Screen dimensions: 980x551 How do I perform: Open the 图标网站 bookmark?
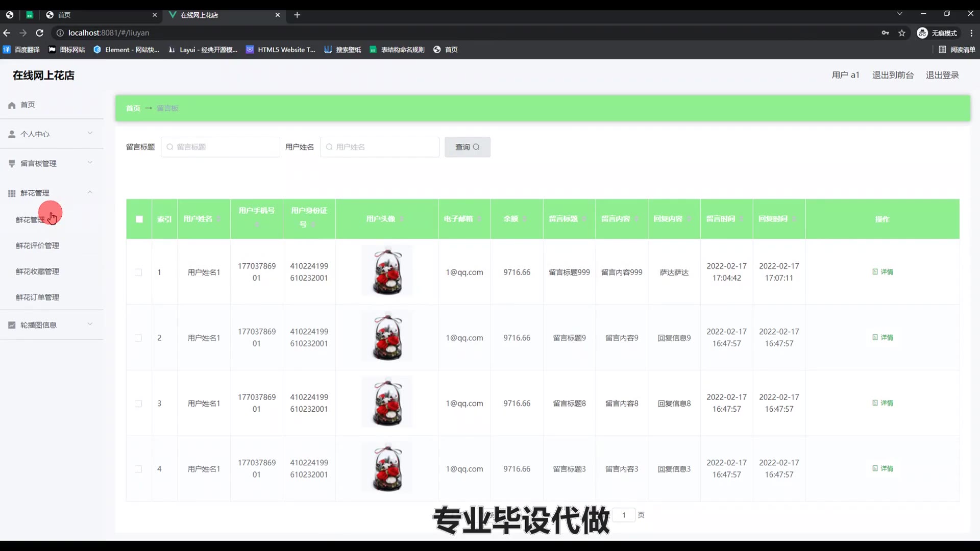pyautogui.click(x=67, y=49)
